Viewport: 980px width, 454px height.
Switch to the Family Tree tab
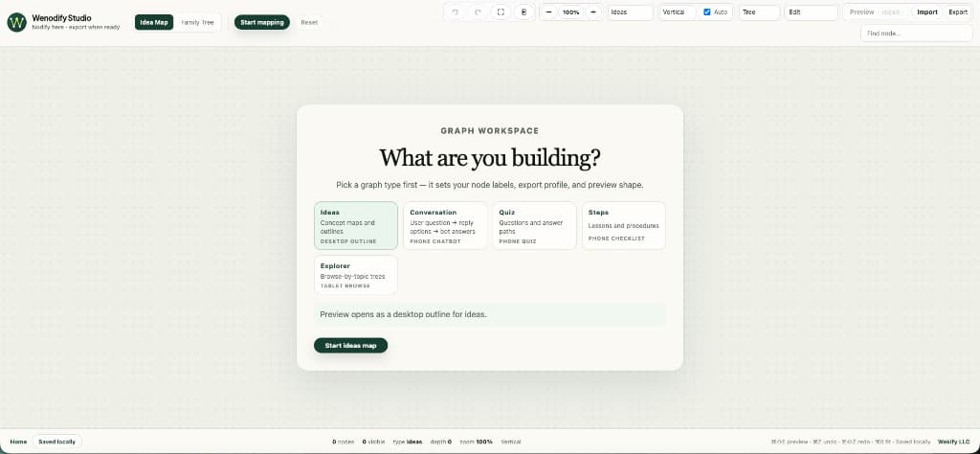pos(197,22)
